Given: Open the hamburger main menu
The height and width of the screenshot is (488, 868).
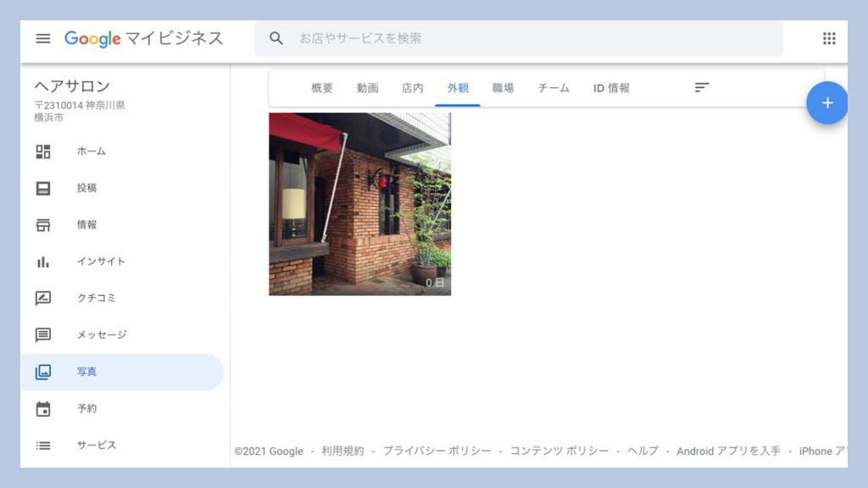Looking at the screenshot, I should [x=43, y=39].
